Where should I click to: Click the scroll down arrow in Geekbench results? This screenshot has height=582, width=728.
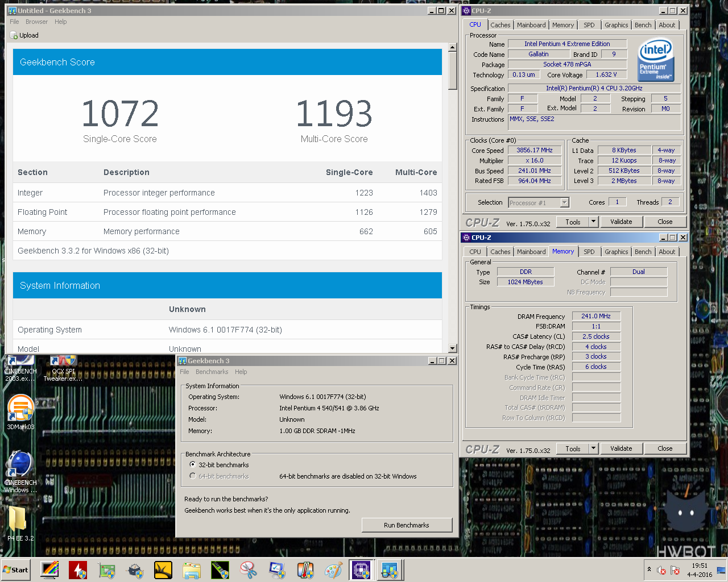[453, 348]
